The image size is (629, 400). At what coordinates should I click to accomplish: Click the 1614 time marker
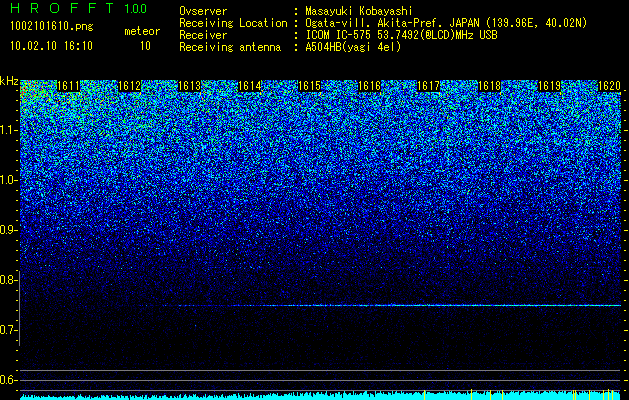(250, 86)
